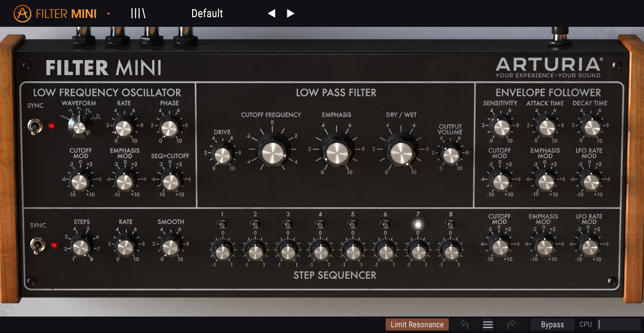
Task: Click the step 1 value knob
Action: [x=222, y=252]
